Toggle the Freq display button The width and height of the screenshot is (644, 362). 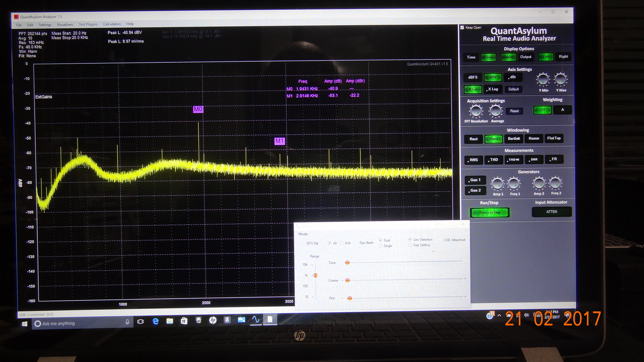pos(488,57)
